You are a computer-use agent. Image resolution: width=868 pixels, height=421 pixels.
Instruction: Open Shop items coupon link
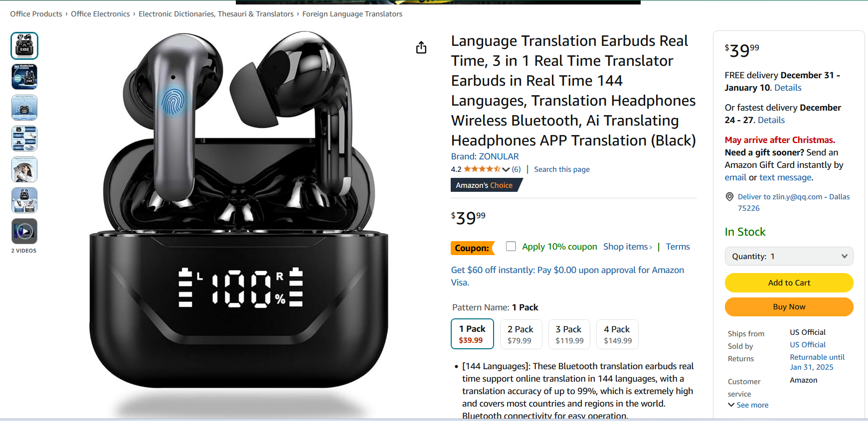pos(627,247)
